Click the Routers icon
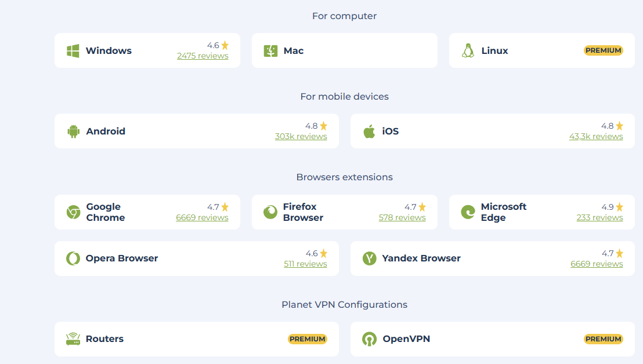This screenshot has width=643, height=364. (x=73, y=339)
